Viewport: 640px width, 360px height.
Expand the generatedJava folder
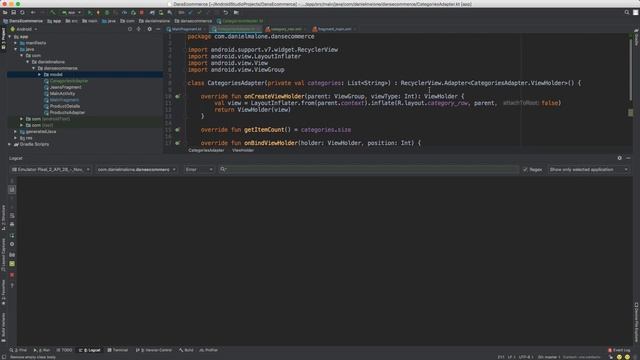(16, 131)
